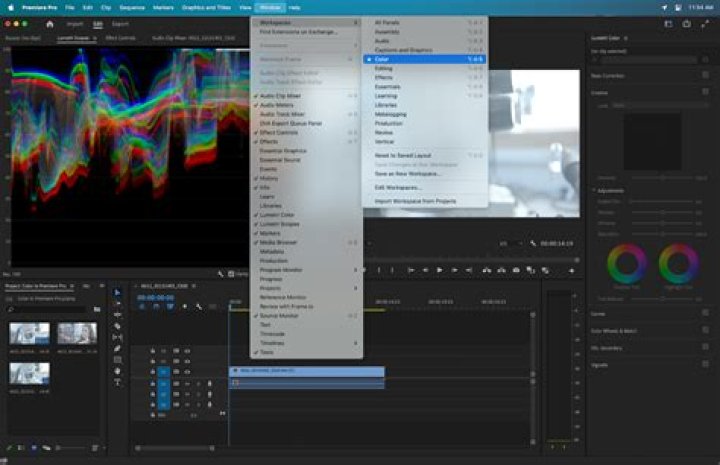Select Lumetri Scopes in the Window menu

pyautogui.click(x=280, y=225)
